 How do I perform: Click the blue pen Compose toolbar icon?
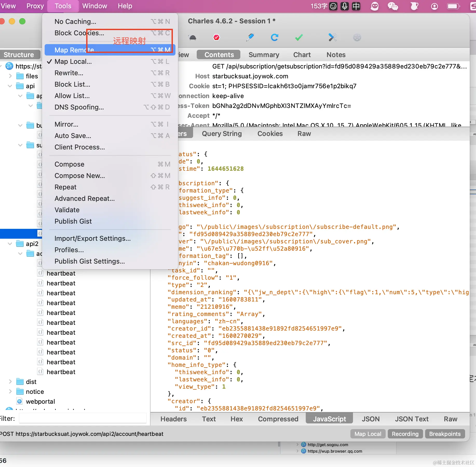click(250, 37)
